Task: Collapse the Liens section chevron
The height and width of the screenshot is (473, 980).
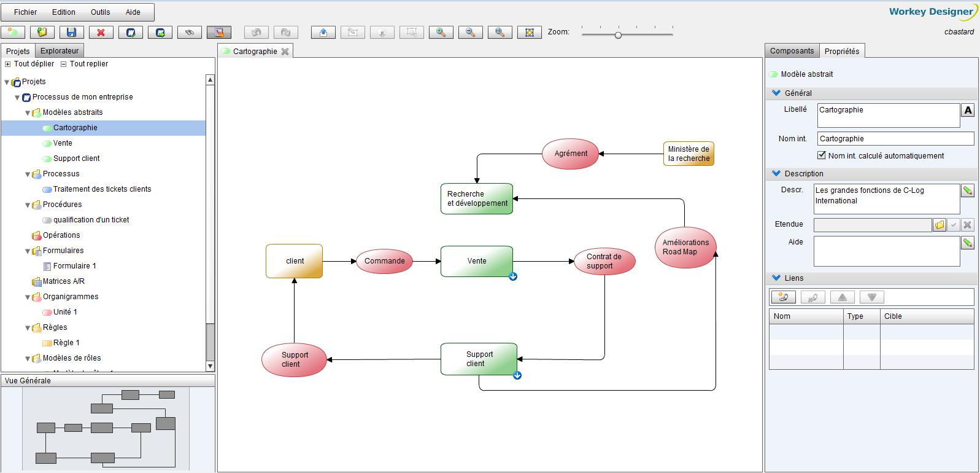Action: point(776,278)
